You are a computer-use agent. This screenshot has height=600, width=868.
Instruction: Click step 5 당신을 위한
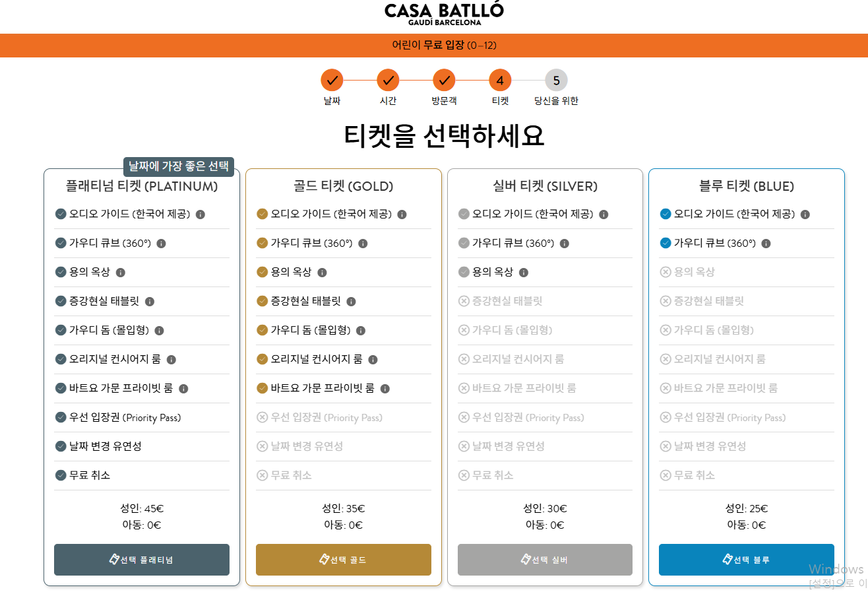(x=556, y=81)
